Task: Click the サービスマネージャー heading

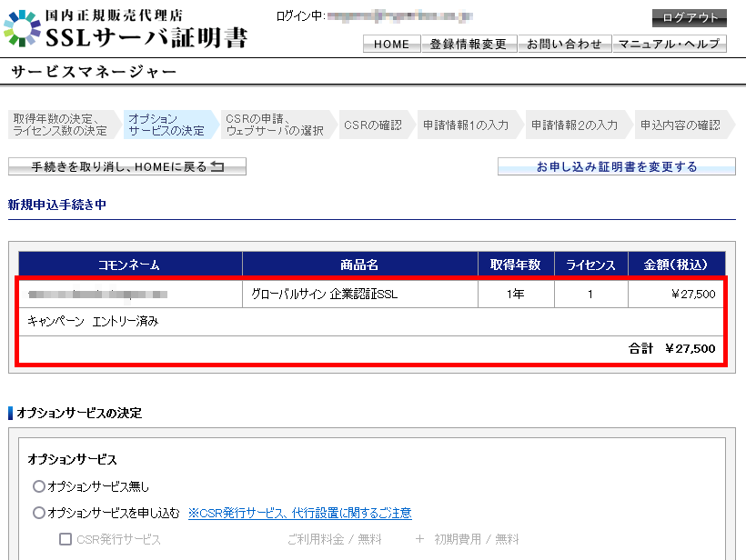Action: [94, 72]
